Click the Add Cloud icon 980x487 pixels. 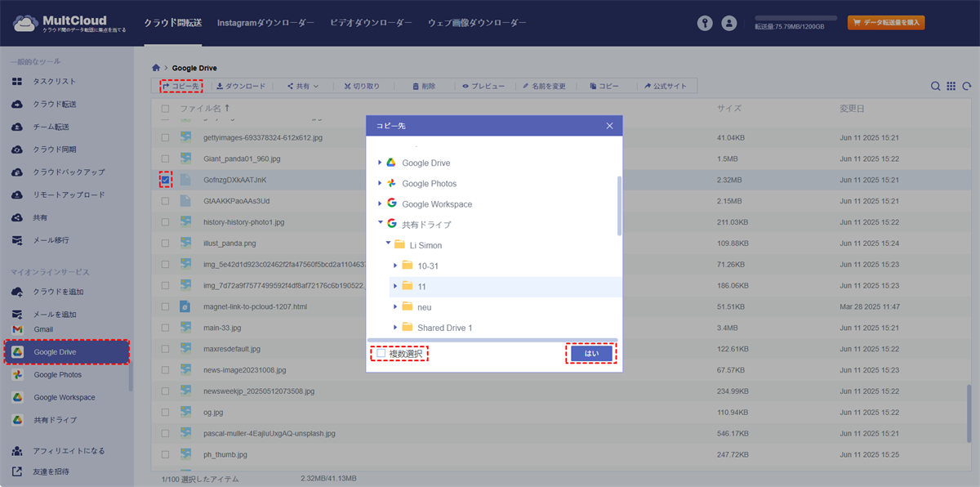pyautogui.click(x=17, y=292)
